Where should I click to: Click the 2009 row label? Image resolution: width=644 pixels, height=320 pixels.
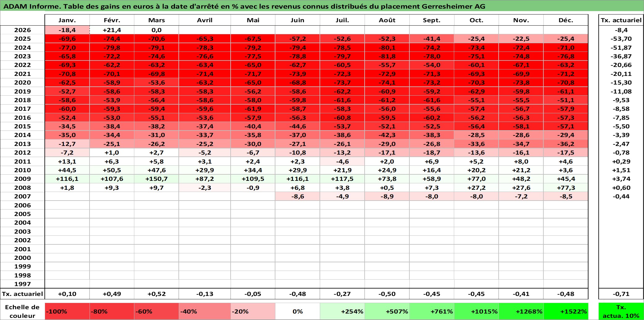pyautogui.click(x=23, y=179)
